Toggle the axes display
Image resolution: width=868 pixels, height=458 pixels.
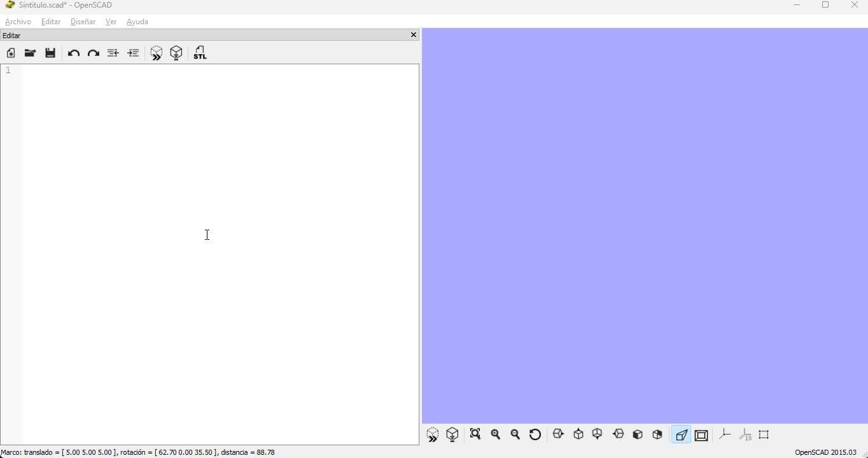(x=725, y=434)
